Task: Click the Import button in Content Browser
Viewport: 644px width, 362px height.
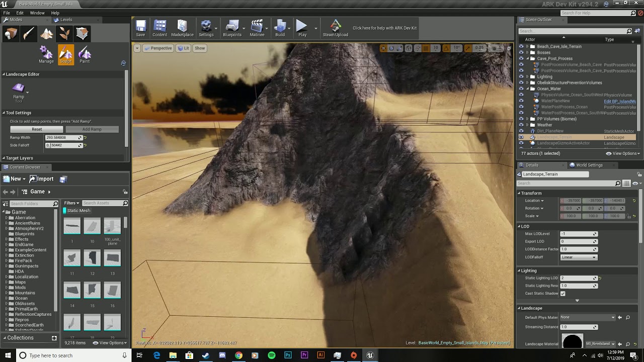Action: coord(41,179)
